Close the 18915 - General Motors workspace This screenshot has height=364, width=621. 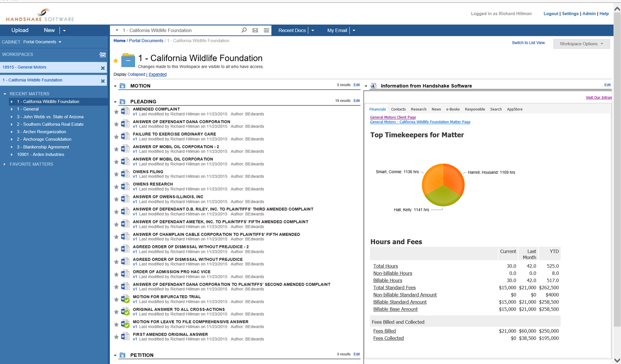tap(103, 68)
